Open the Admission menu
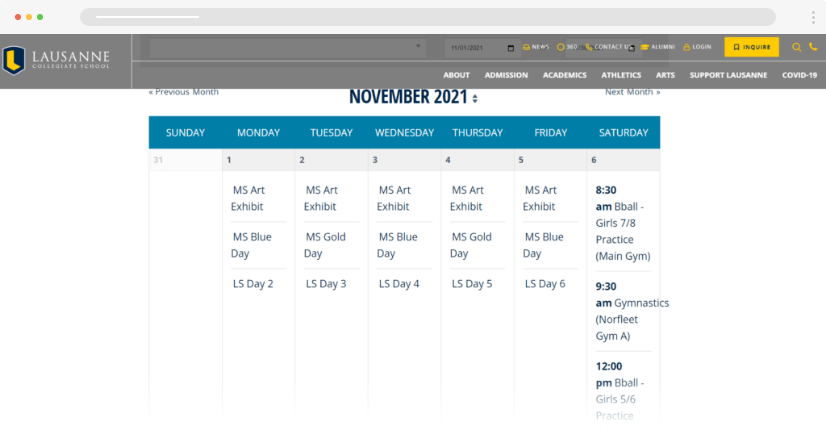The height and width of the screenshot is (430, 826). [x=506, y=75]
